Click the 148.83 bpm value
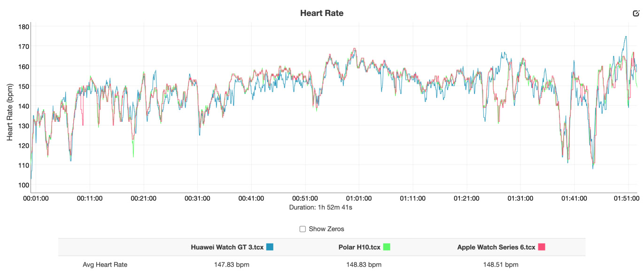This screenshot has width=644, height=276. [364, 265]
